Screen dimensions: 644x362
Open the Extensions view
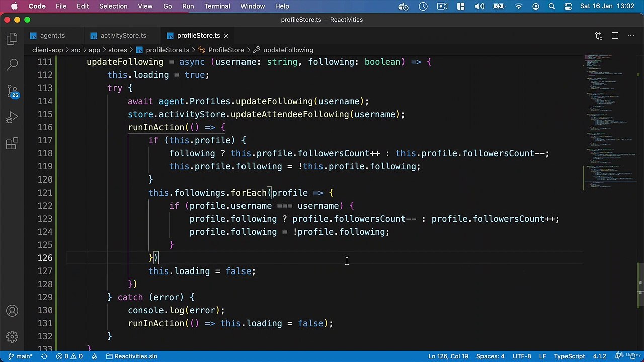tap(12, 144)
